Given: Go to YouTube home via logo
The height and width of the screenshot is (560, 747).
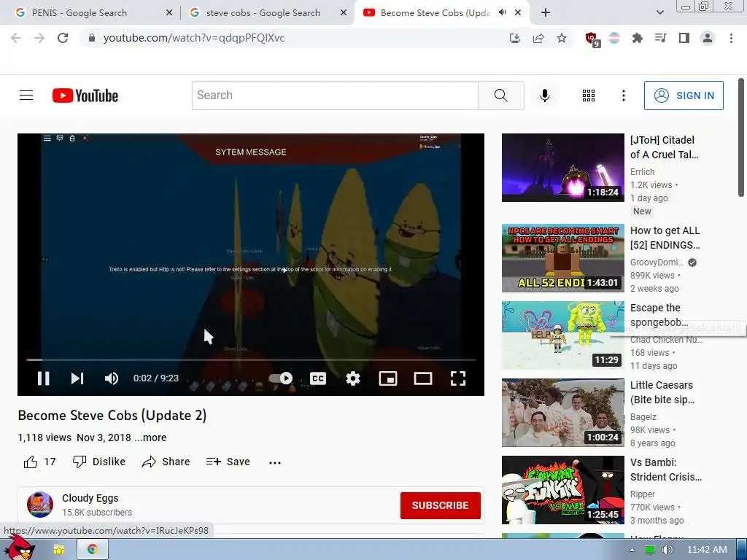Looking at the screenshot, I should [85, 96].
